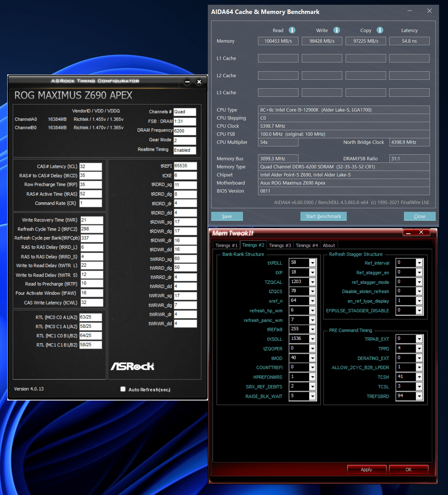Screen dimensions: 448x495
Task: Click OK in Mem TweakIt
Action: click(409, 469)
